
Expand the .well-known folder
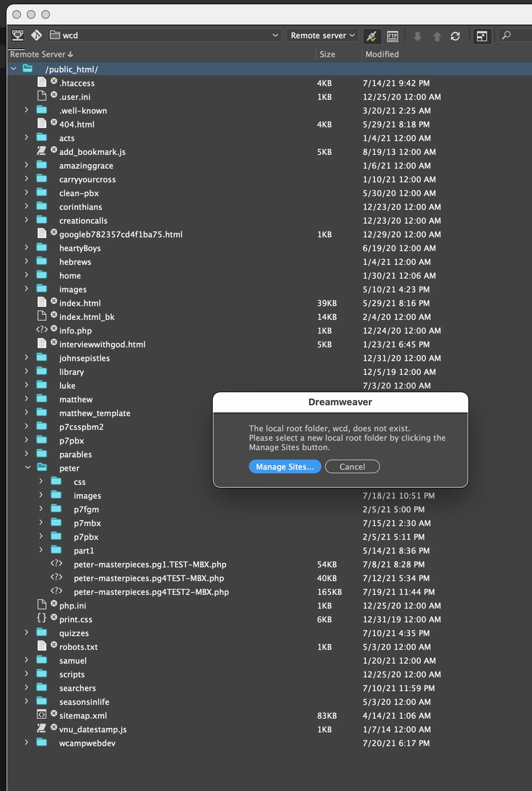(x=26, y=110)
